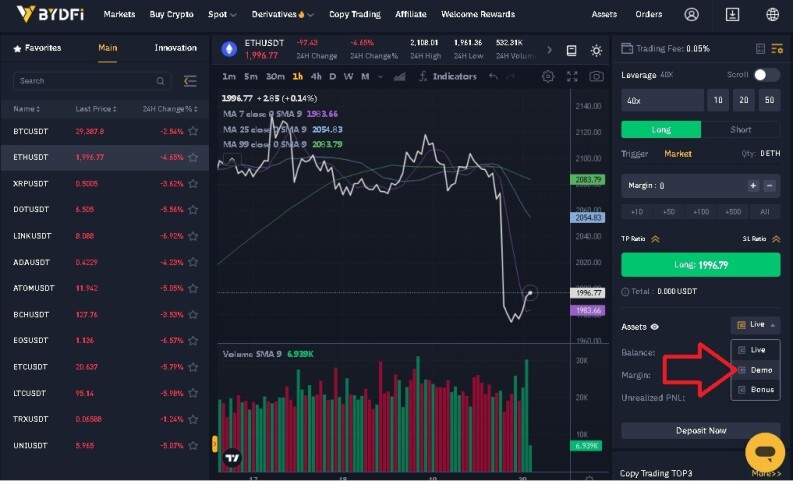Click the Ethereum coin icon
The width and height of the screenshot is (793, 481).
point(229,49)
